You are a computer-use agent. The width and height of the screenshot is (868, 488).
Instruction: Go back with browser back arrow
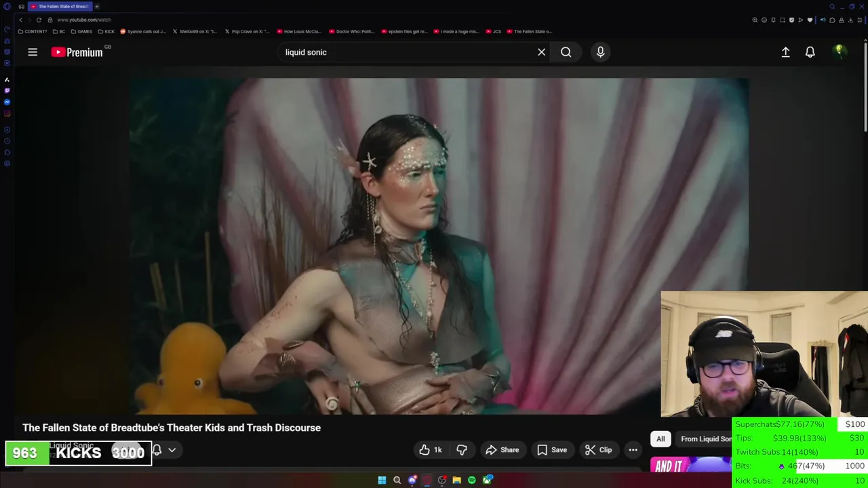(20, 20)
